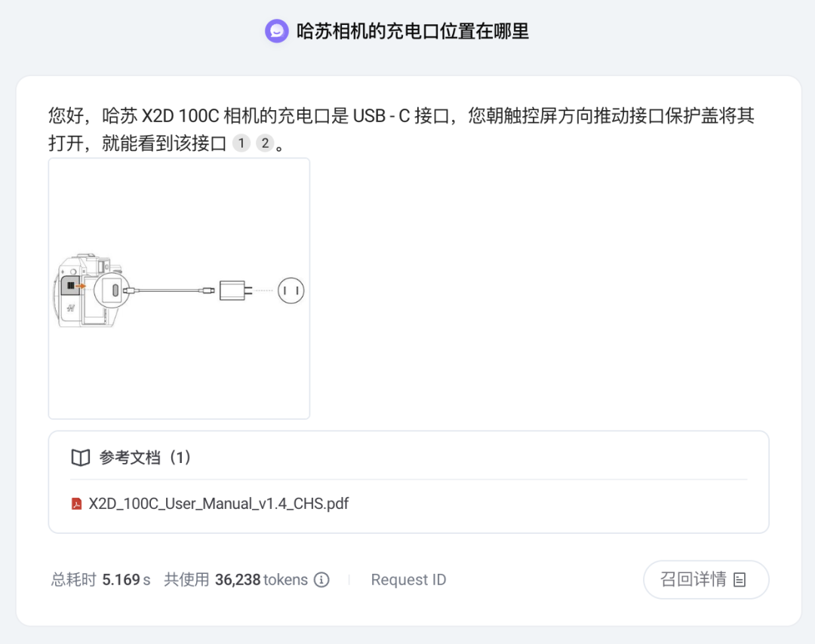Viewport: 815px width, 644px height.
Task: Click the red PDF file icon
Action: tap(76, 504)
